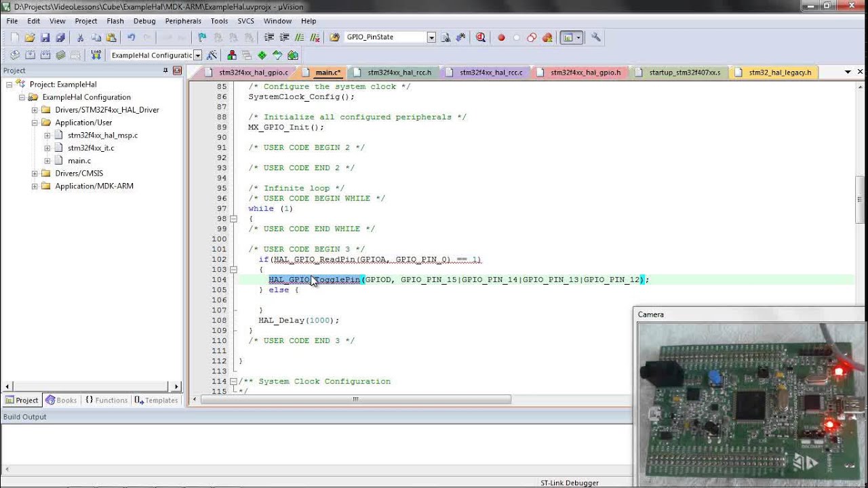Collapse Project: ExampleHal tree node
Image resolution: width=868 pixels, height=488 pixels.
(9, 84)
